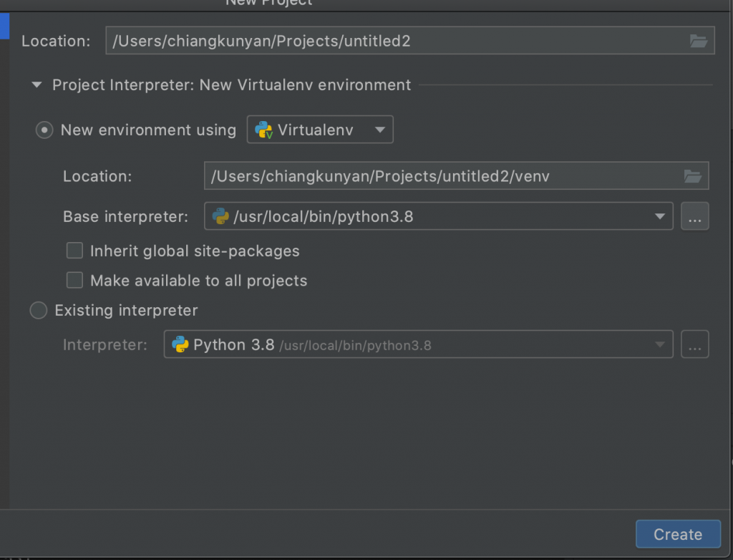733x560 pixels.
Task: Select the New environment using radio button
Action: pos(44,130)
